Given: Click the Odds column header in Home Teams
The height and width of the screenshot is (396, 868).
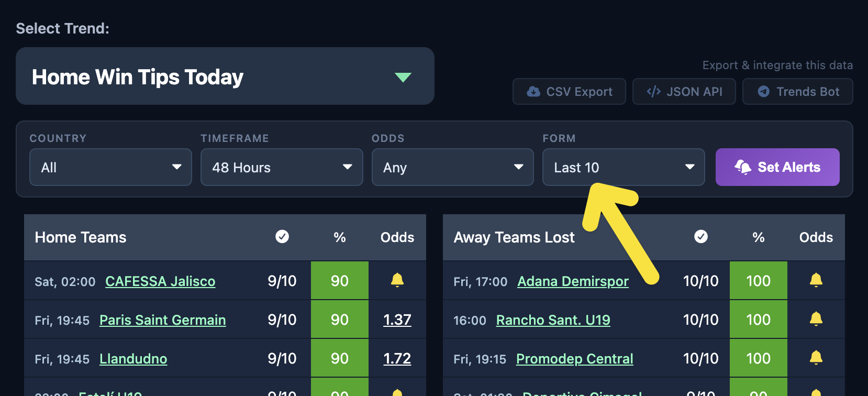Looking at the screenshot, I should click(x=397, y=237).
